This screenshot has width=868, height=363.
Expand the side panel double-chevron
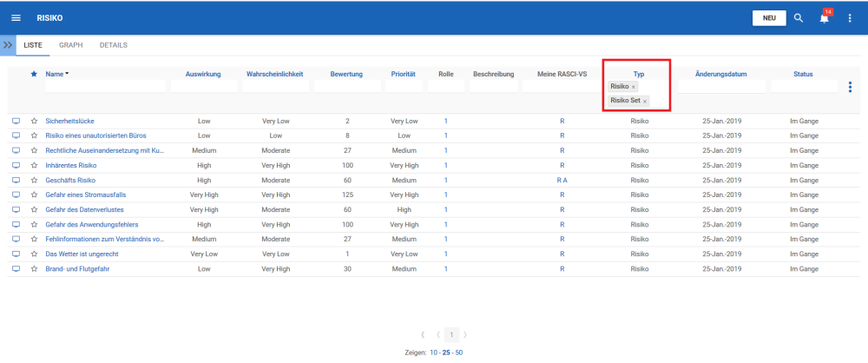click(x=8, y=45)
